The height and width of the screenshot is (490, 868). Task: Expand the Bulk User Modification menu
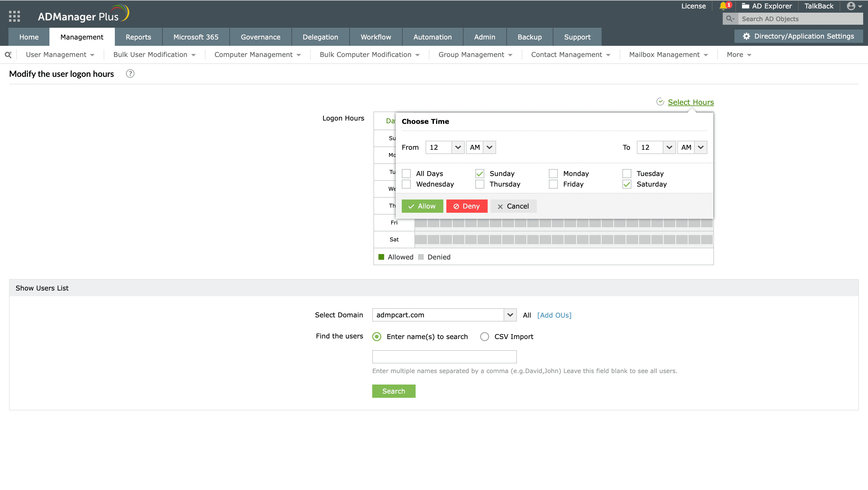click(x=154, y=55)
